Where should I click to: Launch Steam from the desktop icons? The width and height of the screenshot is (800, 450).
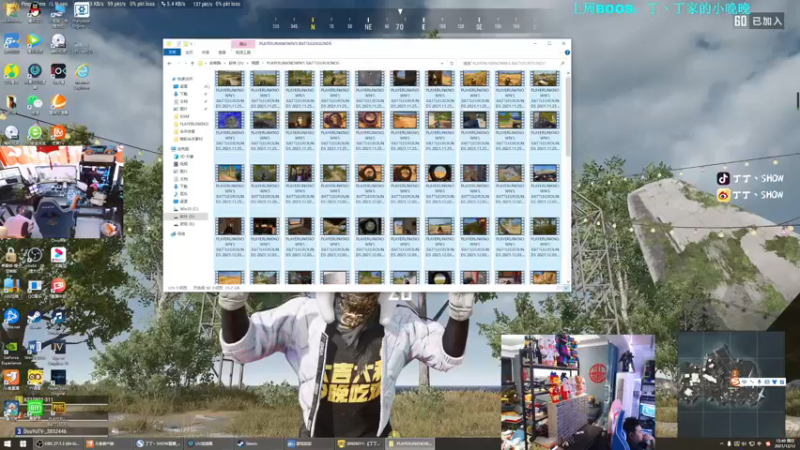[x=34, y=317]
